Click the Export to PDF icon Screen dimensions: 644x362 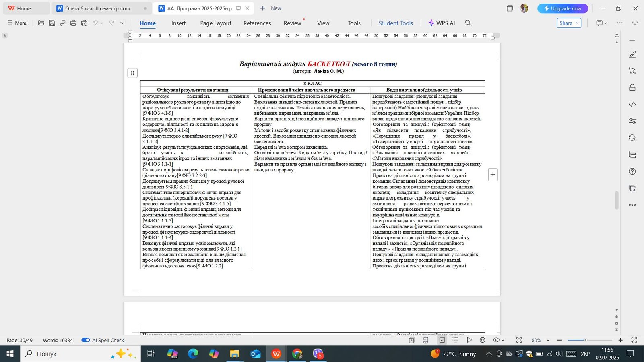pyautogui.click(x=63, y=23)
